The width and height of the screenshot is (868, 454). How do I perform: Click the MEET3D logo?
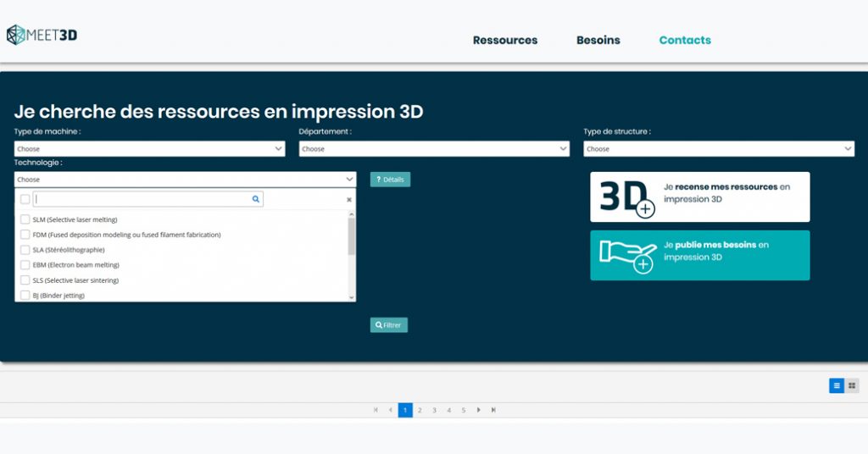[x=42, y=35]
